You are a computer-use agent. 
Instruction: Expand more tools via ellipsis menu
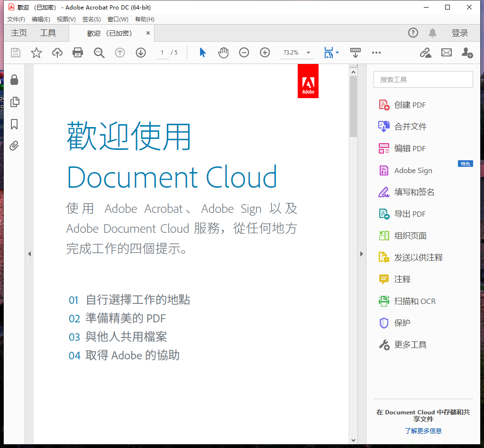376,53
